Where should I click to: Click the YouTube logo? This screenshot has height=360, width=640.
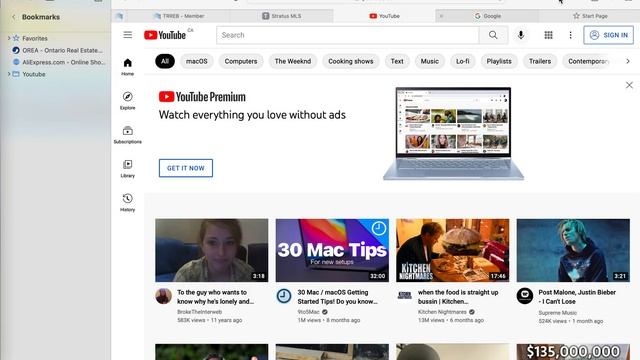coord(165,35)
